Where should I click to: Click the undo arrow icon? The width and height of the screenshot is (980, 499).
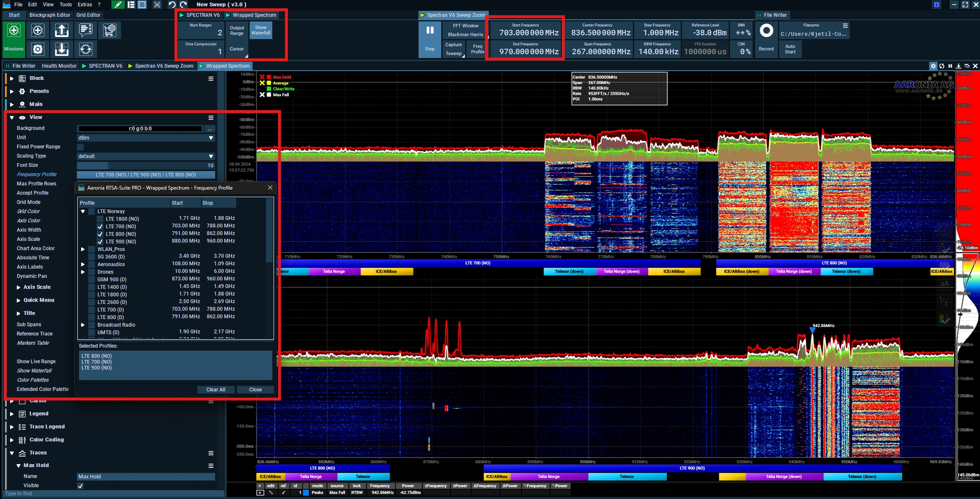pos(172,5)
